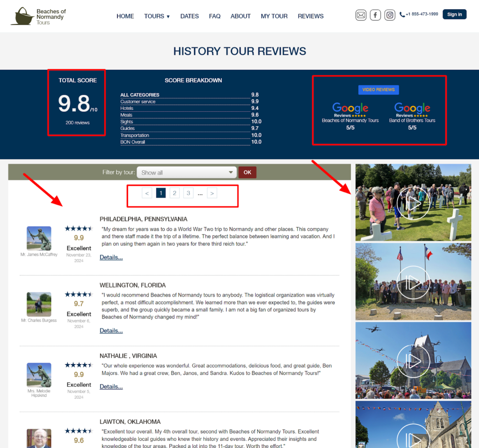Click the 'Sights' score row label

click(x=126, y=122)
